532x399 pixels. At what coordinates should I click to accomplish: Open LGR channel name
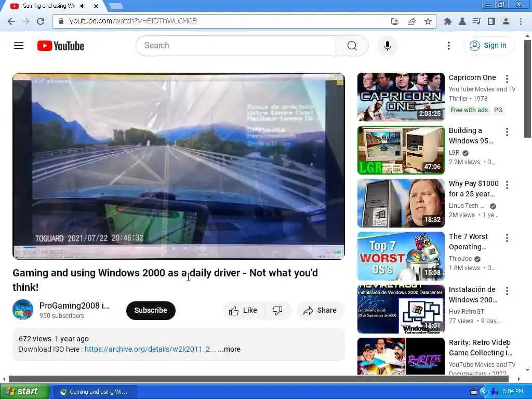[x=454, y=153]
